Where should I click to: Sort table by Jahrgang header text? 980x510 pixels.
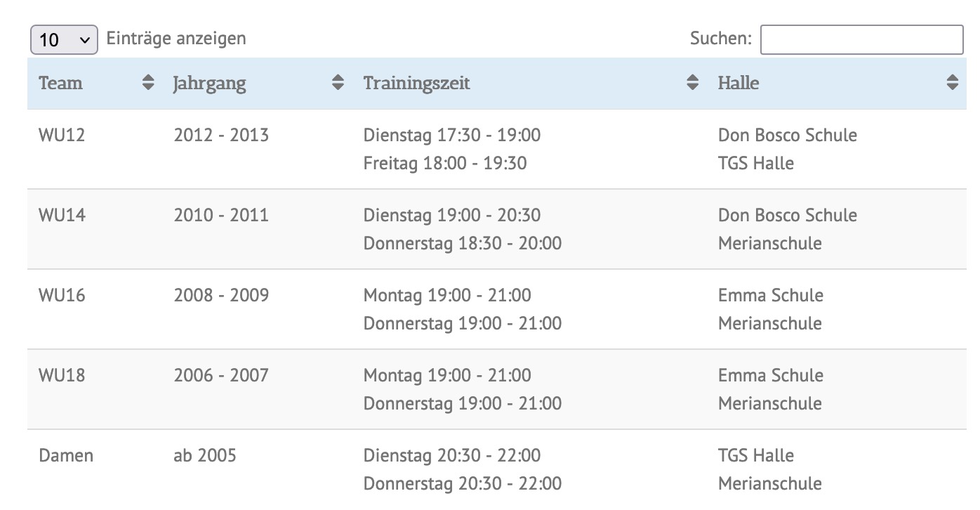click(x=209, y=83)
